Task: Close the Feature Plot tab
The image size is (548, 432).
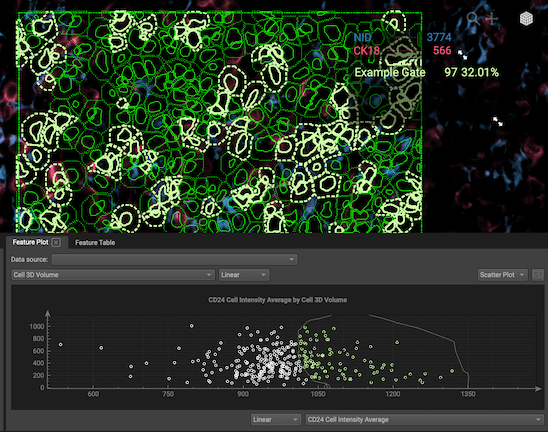Action: coord(56,242)
